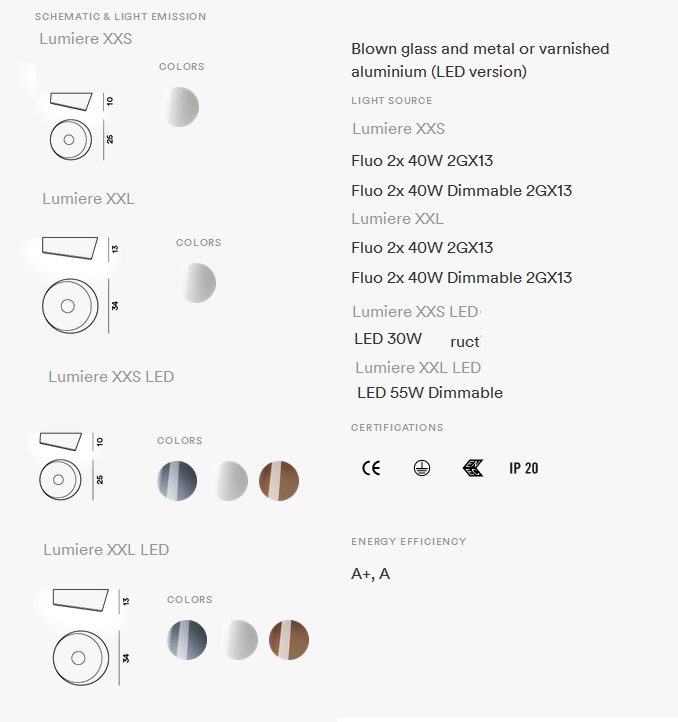The height and width of the screenshot is (722, 678).
Task: Select the white color swatch for Lumiere XXS
Action: (x=180, y=107)
